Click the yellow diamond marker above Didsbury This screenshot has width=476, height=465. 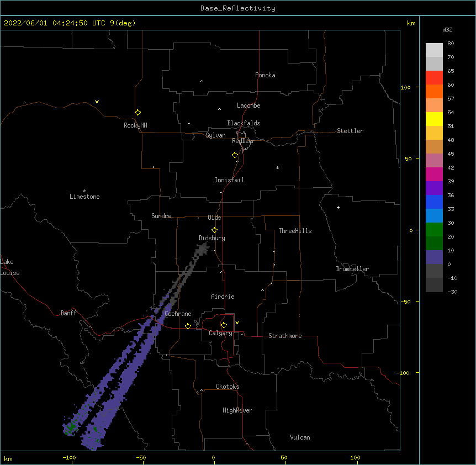coord(214,230)
